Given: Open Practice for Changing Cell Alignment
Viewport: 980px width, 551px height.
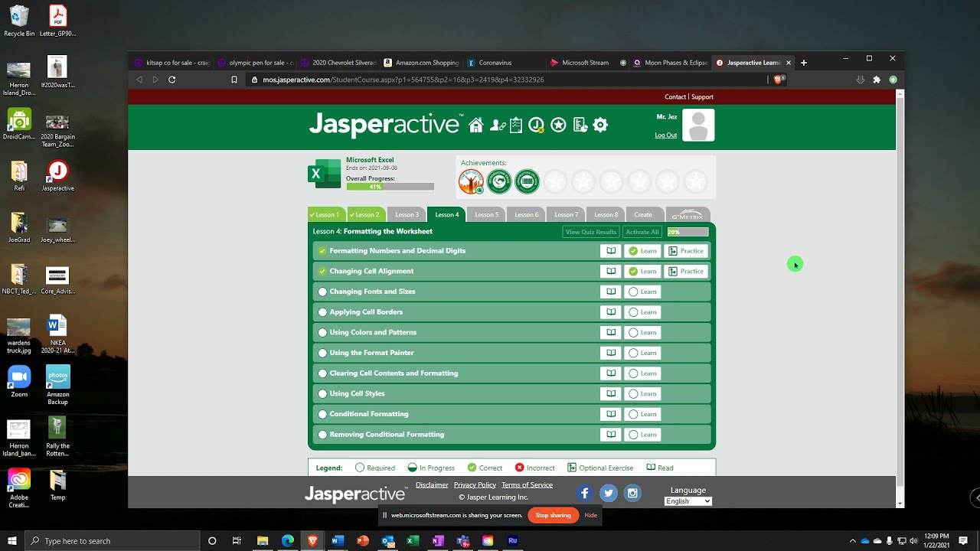Looking at the screenshot, I should 686,271.
